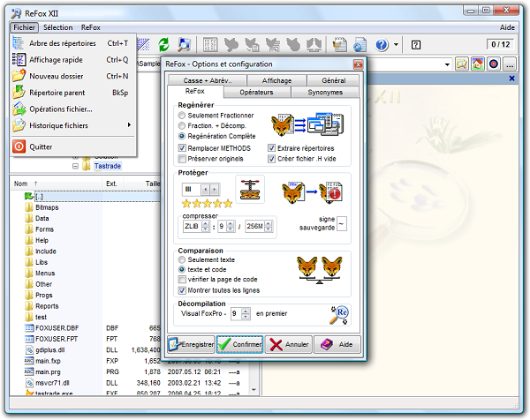The image size is (530, 420).
Task: Toggle Créer fichier .H vide checkbox
Action: click(271, 158)
